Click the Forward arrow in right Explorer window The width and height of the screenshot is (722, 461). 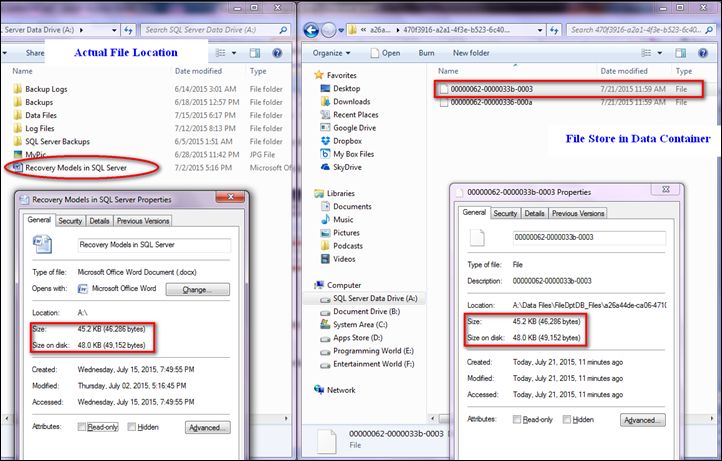(x=328, y=30)
